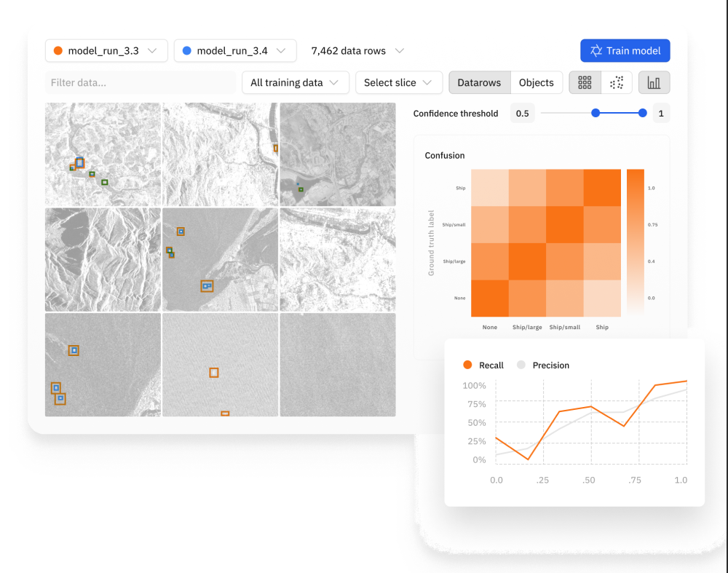Open the model_run_3.4 selector
728x573 pixels.
pyautogui.click(x=234, y=51)
